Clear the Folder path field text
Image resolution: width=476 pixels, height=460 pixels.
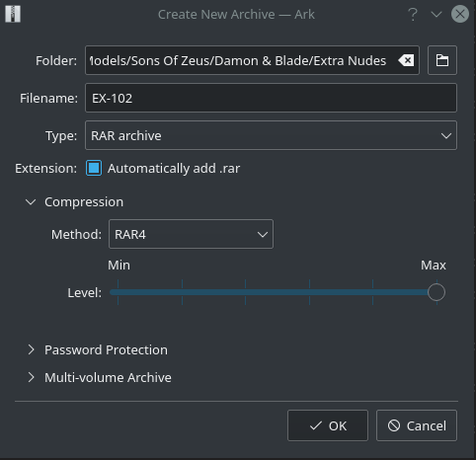click(x=406, y=60)
